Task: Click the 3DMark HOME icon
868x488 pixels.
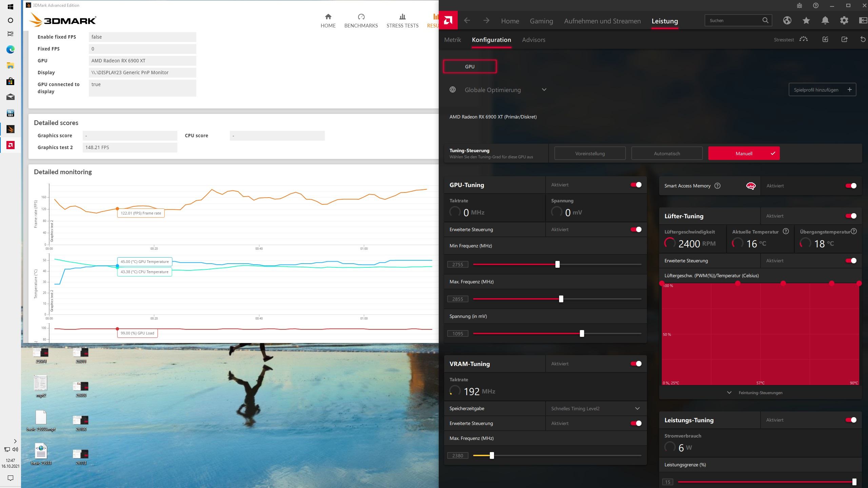Action: (328, 17)
